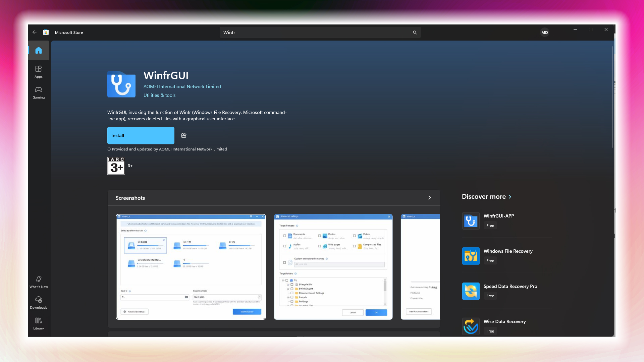Screen dimensions: 644x362
Task: Click the Free label under Windows File Recovery
Action: (490, 261)
